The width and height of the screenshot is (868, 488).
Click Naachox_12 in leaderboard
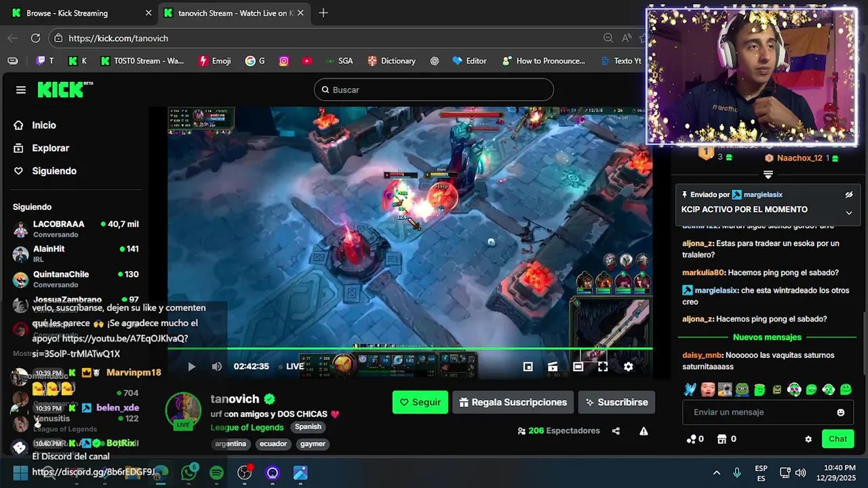coord(800,158)
